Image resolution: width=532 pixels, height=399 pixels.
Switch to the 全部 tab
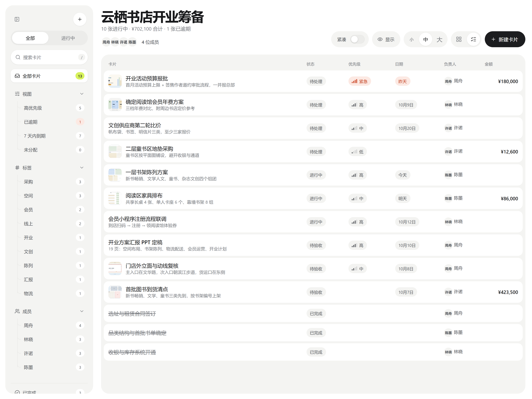(30, 38)
